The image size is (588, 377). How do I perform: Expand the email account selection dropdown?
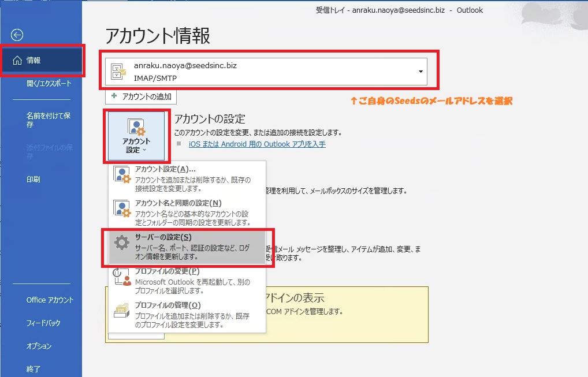[x=420, y=70]
